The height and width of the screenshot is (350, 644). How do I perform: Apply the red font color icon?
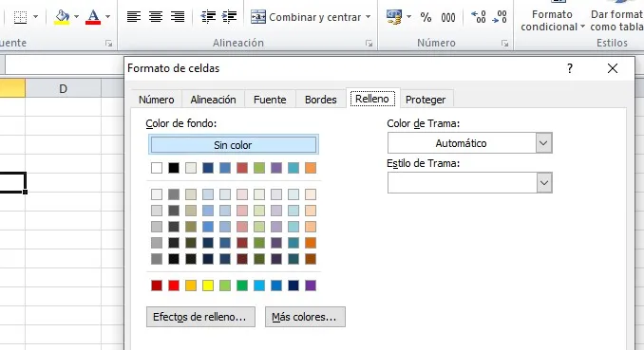pos(93,17)
